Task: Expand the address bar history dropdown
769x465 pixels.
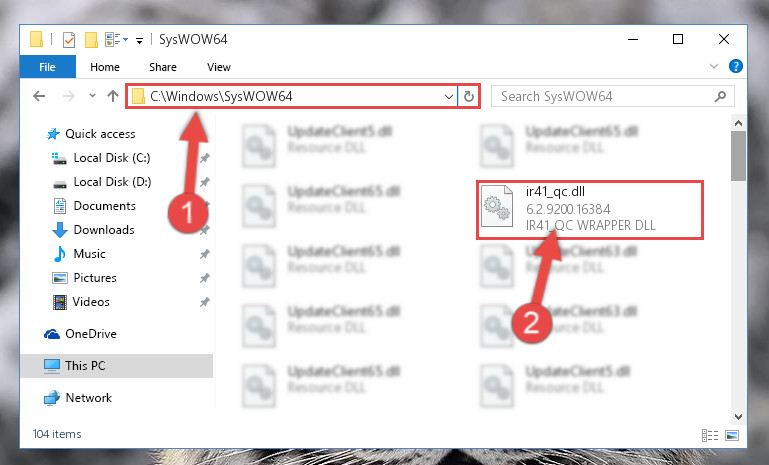Action: coord(448,96)
